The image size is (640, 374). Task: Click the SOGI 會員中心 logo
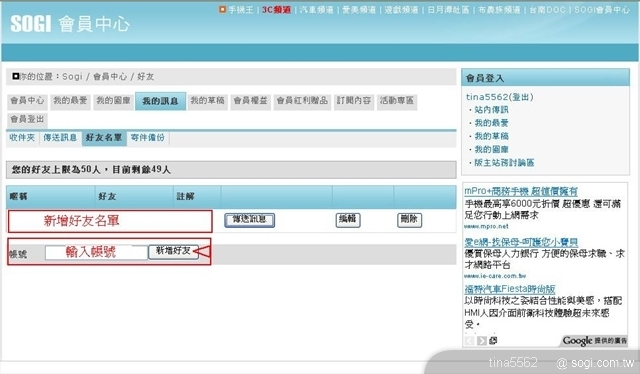[70, 24]
